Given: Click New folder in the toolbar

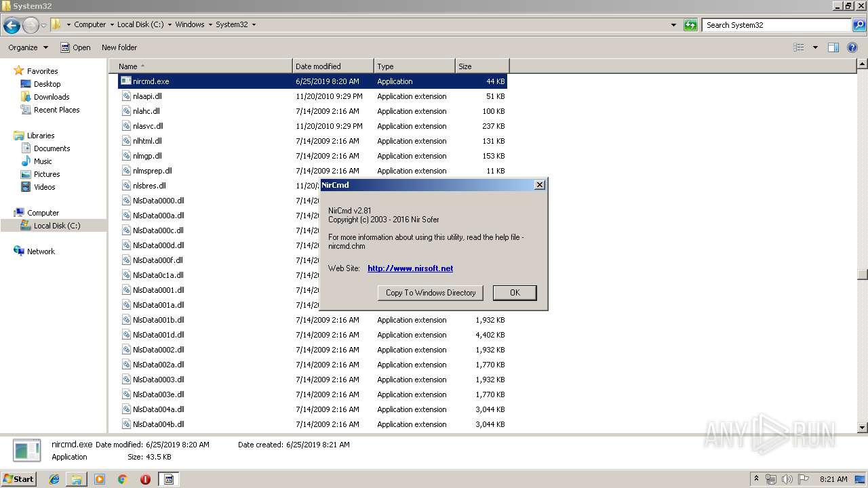Looking at the screenshot, I should [119, 47].
